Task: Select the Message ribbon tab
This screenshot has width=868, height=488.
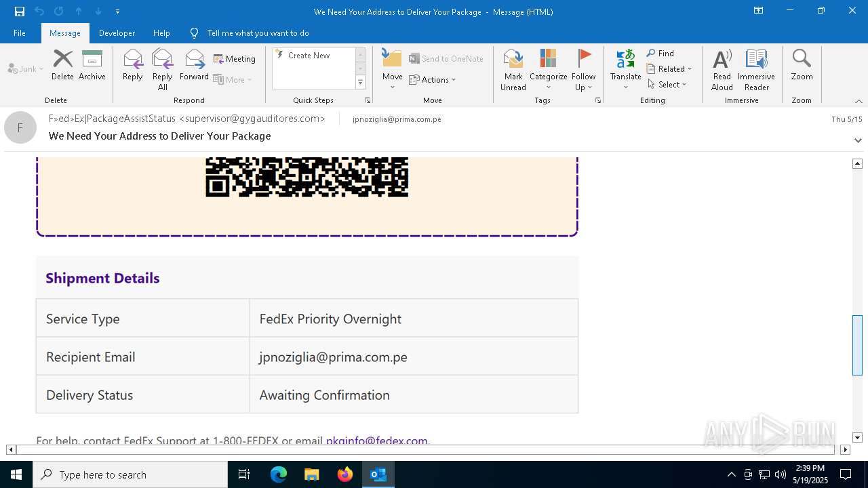Action: click(x=65, y=33)
